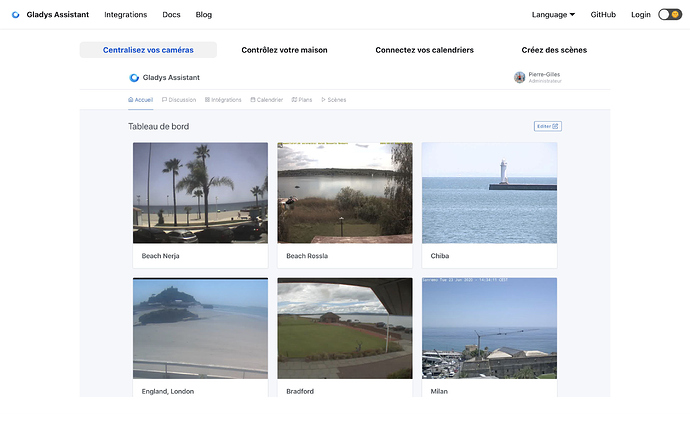Open the Calendrier tab
This screenshot has width=690, height=431.
coord(267,100)
